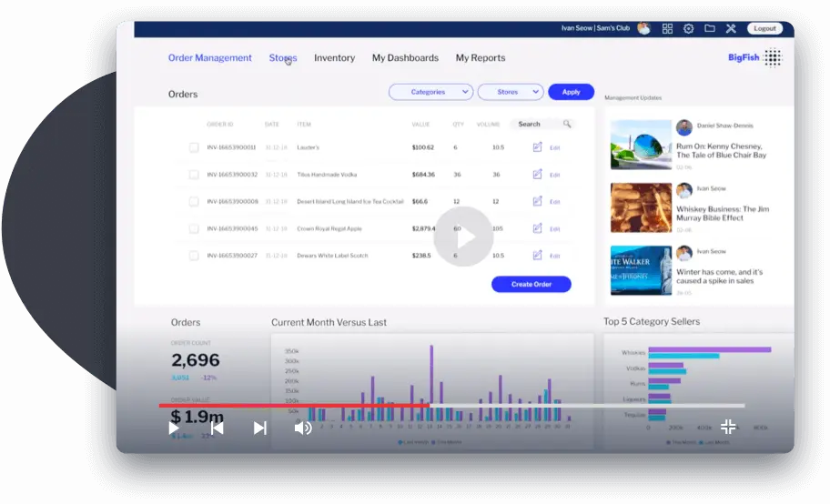Open the dashboard grid icon in header

click(667, 29)
